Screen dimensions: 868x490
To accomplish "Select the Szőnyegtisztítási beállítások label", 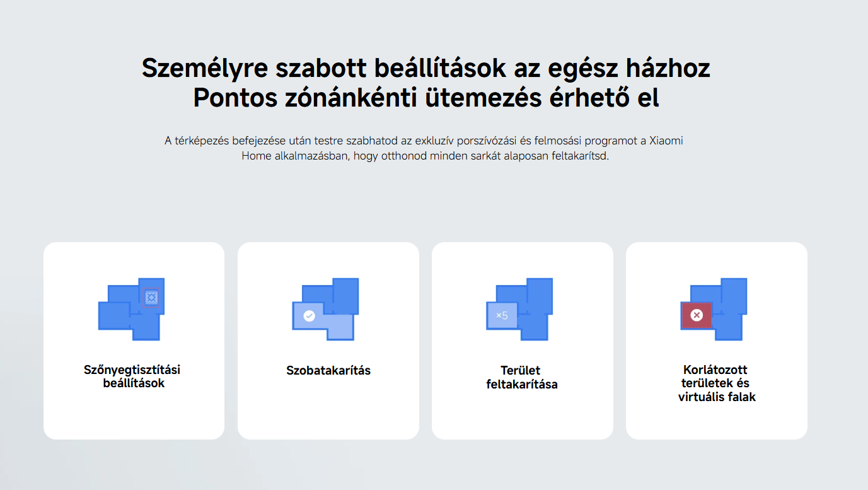I will click(132, 376).
